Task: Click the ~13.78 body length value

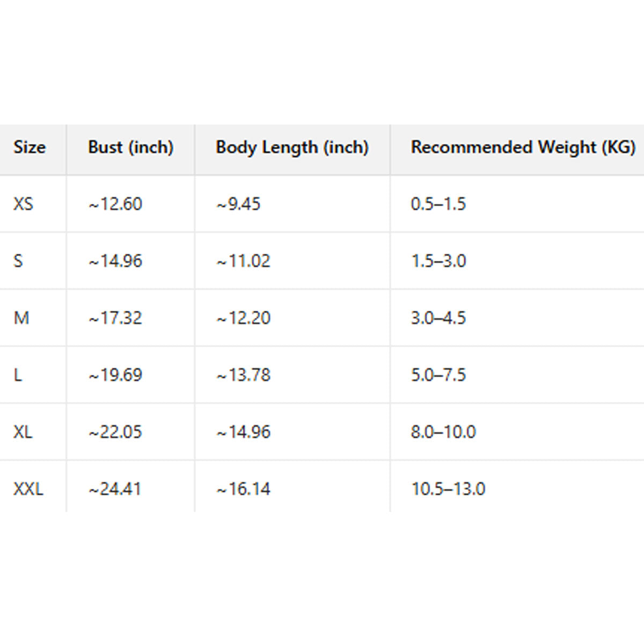Action: pyautogui.click(x=243, y=375)
